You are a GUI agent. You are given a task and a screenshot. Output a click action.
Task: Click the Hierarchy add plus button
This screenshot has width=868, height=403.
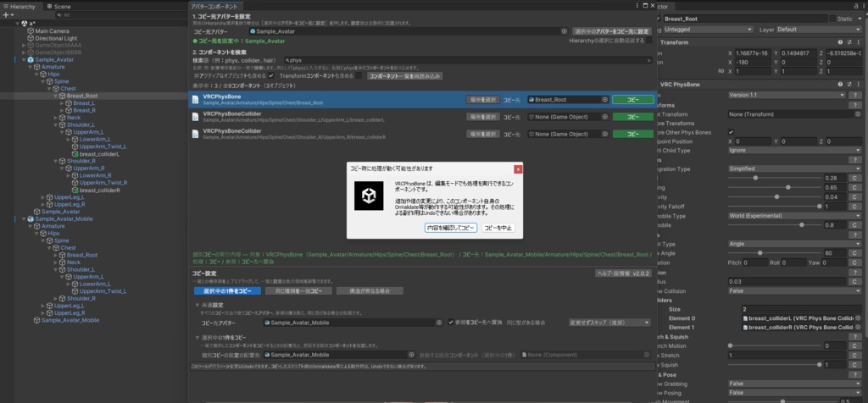pos(6,15)
